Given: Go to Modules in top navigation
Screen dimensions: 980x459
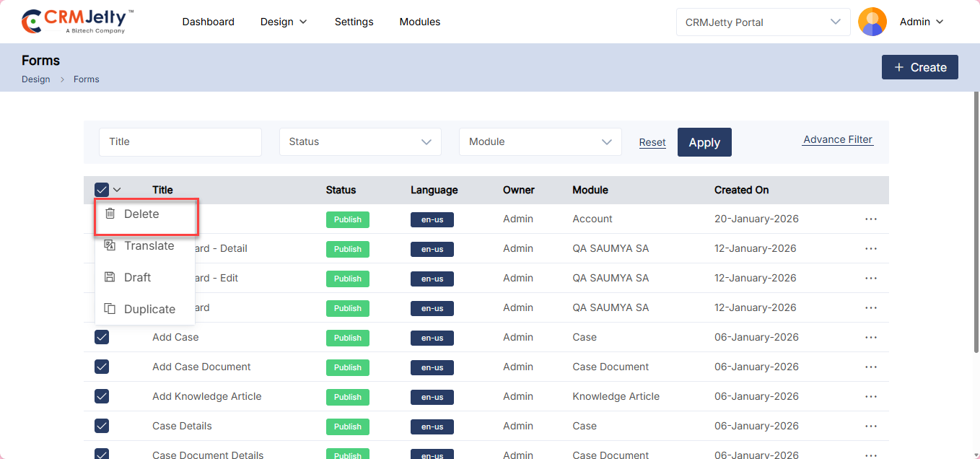Looking at the screenshot, I should click(x=420, y=22).
